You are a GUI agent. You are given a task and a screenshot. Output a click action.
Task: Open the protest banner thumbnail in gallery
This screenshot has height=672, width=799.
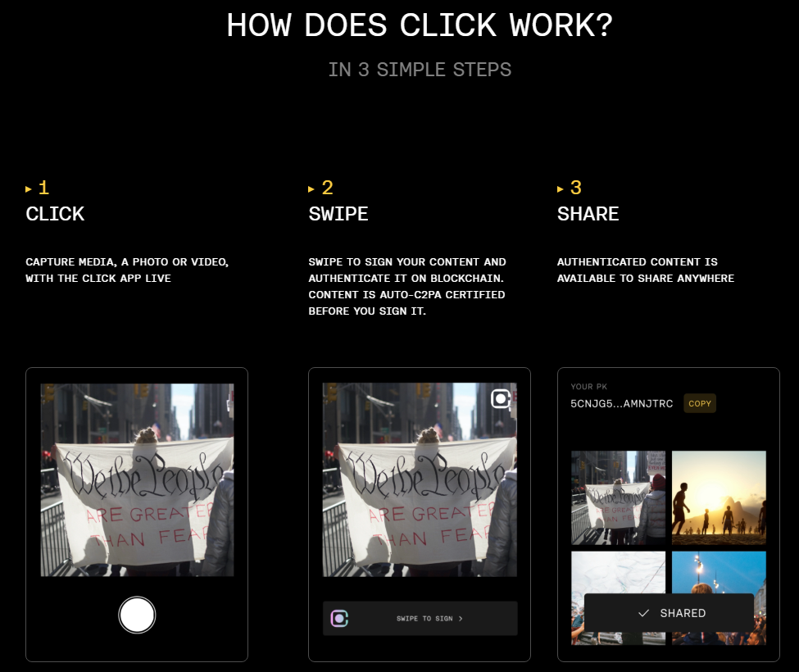pos(618,497)
